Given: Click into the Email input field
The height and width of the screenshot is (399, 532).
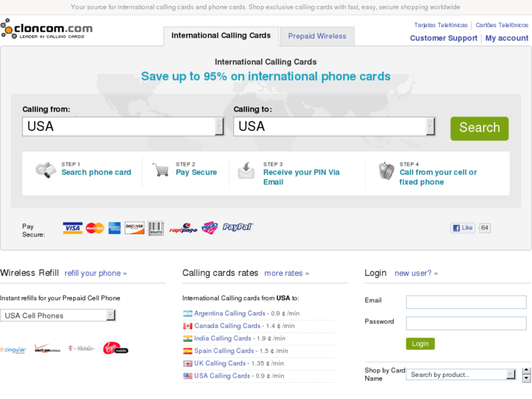Looking at the screenshot, I should (x=466, y=302).
